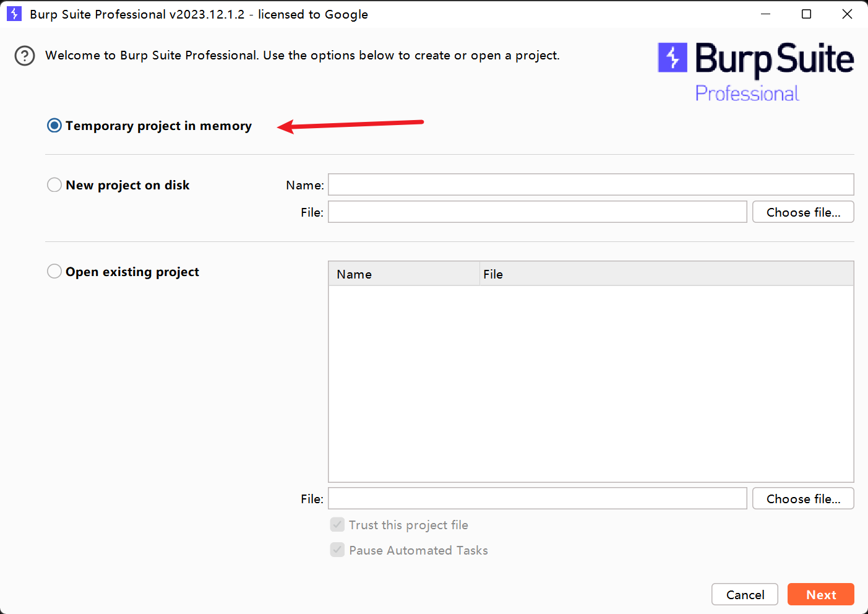Click the new project Name input field
Image resolution: width=868 pixels, height=614 pixels.
click(591, 184)
